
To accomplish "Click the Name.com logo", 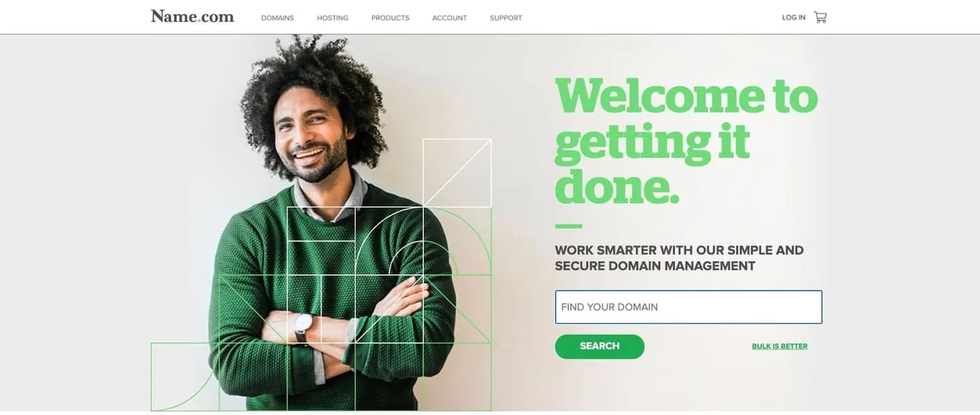I will tap(192, 17).
